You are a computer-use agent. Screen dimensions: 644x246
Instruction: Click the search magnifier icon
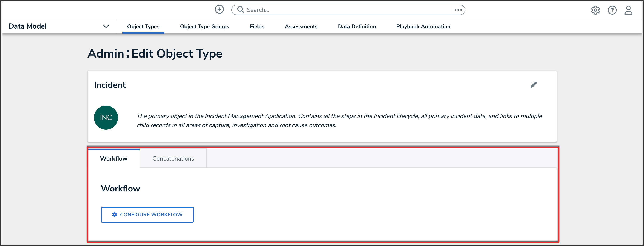(x=240, y=9)
